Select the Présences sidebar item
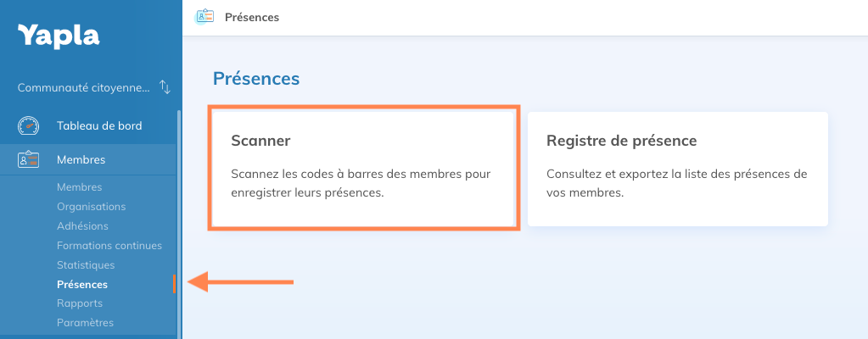Screen dimensions: 868x339 click(81, 285)
